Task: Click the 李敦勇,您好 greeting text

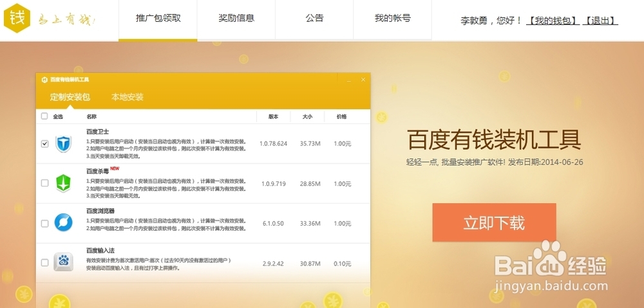Action: click(491, 21)
